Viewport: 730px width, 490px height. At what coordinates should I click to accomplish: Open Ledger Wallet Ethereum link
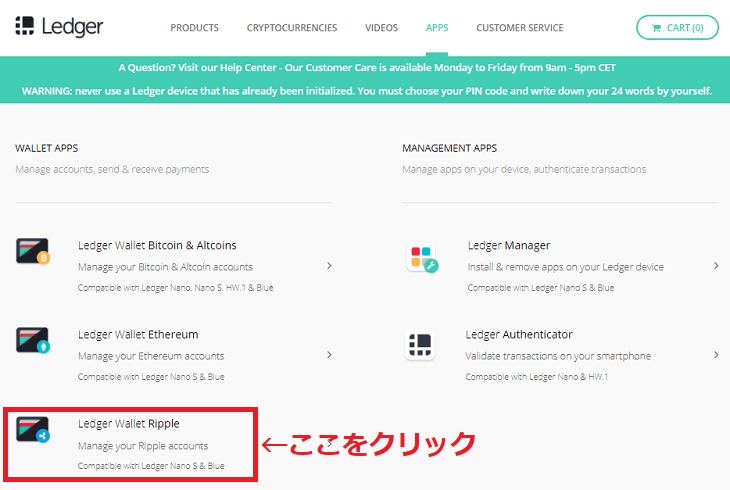pos(138,334)
